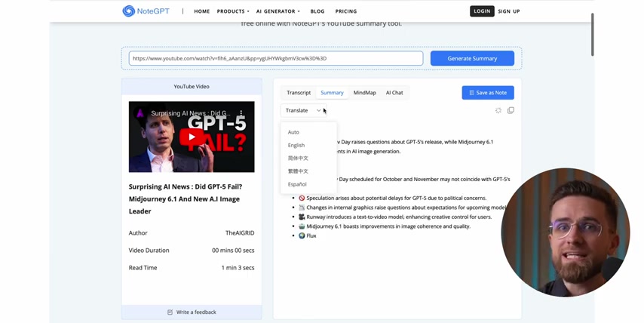Click the author name TheAIGRID
This screenshot has width=644, height=323.
click(x=240, y=233)
